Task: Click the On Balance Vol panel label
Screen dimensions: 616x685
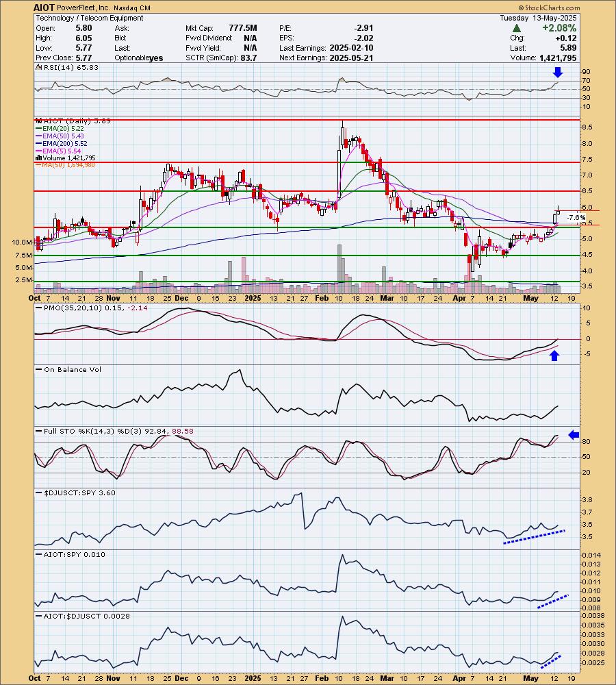Action: pos(73,370)
